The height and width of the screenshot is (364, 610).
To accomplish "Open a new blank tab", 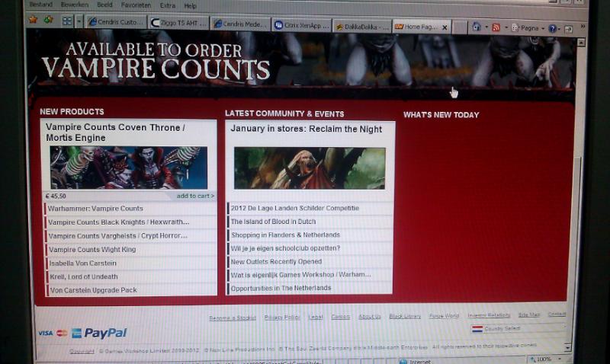I will [460, 27].
